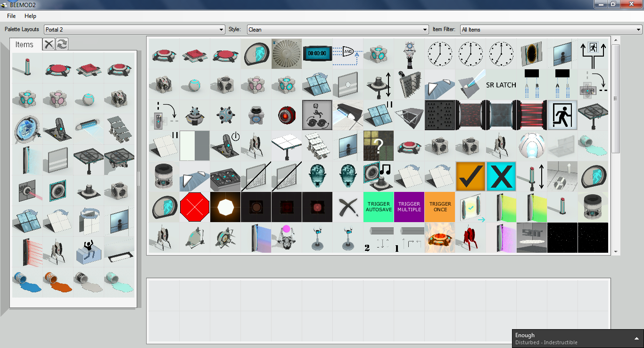Pick the red-eyed sphere core item

coord(287,115)
